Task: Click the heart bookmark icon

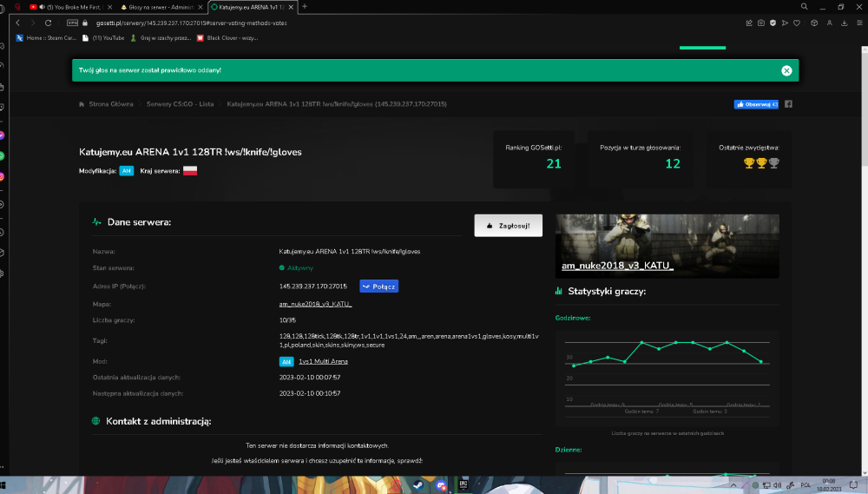Action: click(797, 23)
